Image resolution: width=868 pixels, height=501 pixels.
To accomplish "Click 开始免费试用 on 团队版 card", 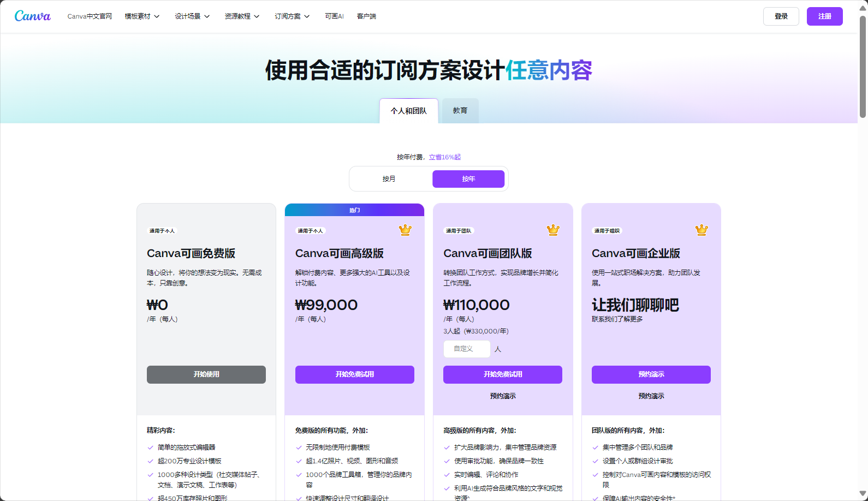I will tap(503, 374).
